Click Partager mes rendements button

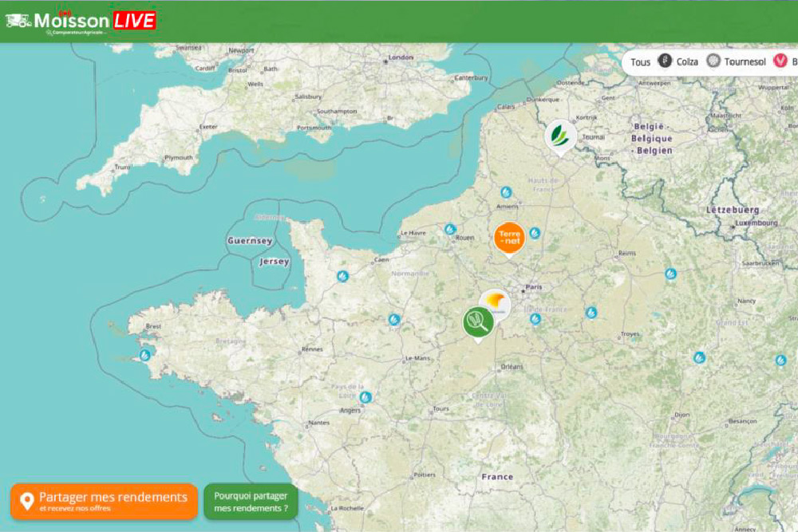(105, 501)
